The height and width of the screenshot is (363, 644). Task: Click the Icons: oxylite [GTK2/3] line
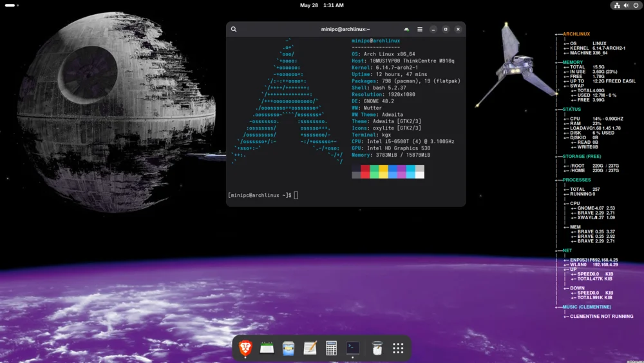pos(386,128)
